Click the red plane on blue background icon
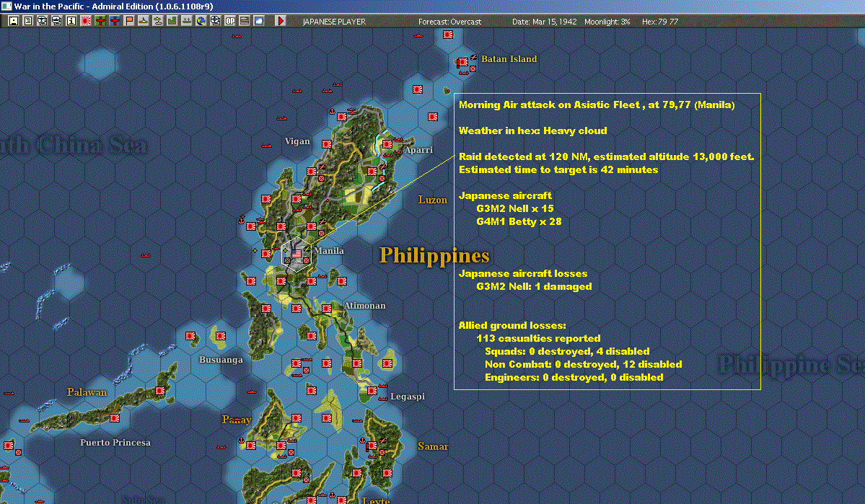 tap(115, 21)
